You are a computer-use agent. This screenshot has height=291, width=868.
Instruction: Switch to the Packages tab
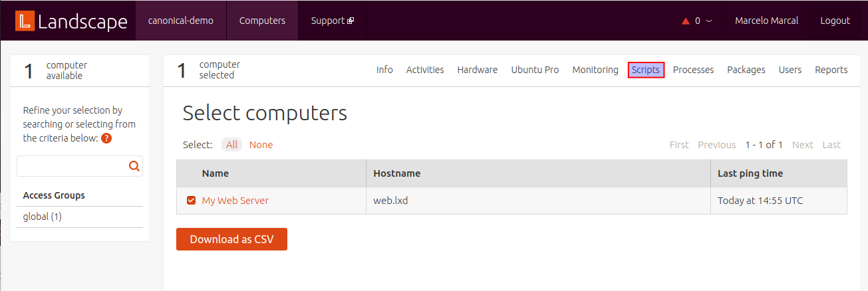coord(746,70)
